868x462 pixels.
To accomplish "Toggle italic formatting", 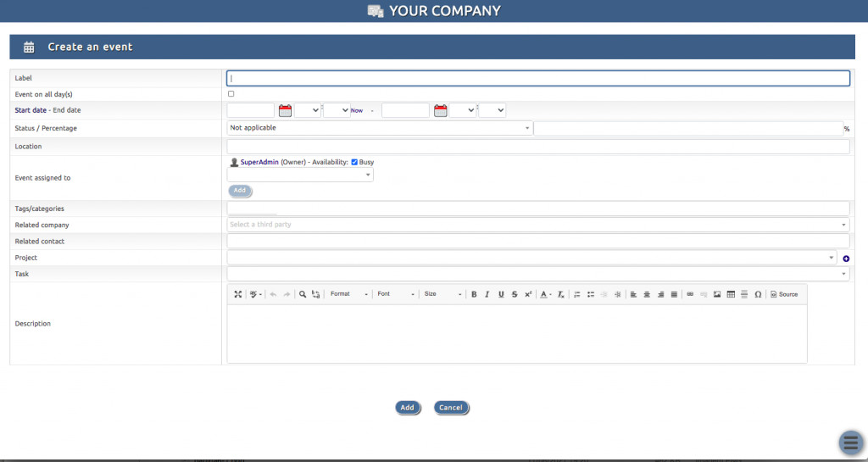I will pyautogui.click(x=487, y=294).
